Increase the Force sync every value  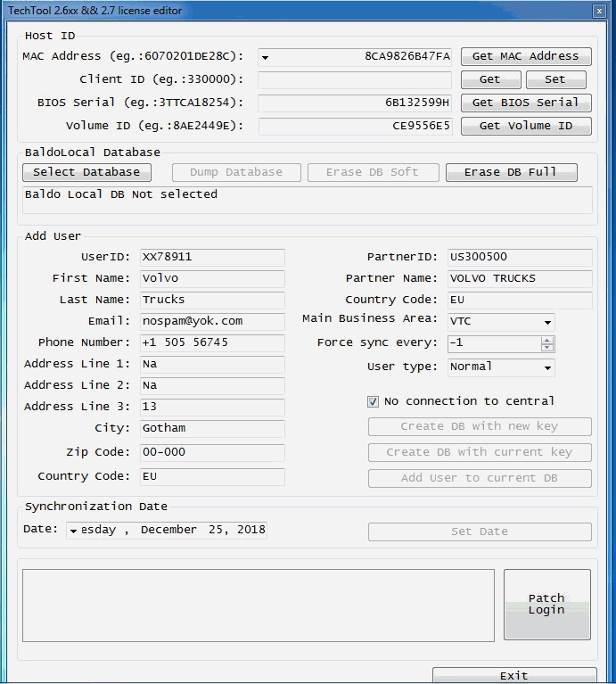[x=547, y=340]
